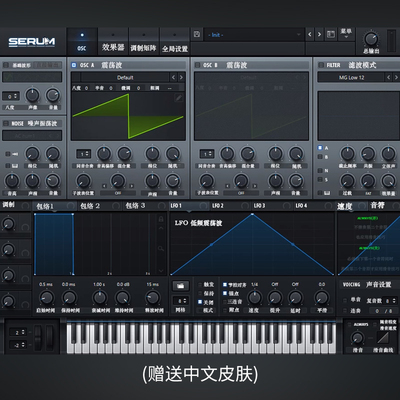Switch to the 效果器 effects tab

point(113,42)
